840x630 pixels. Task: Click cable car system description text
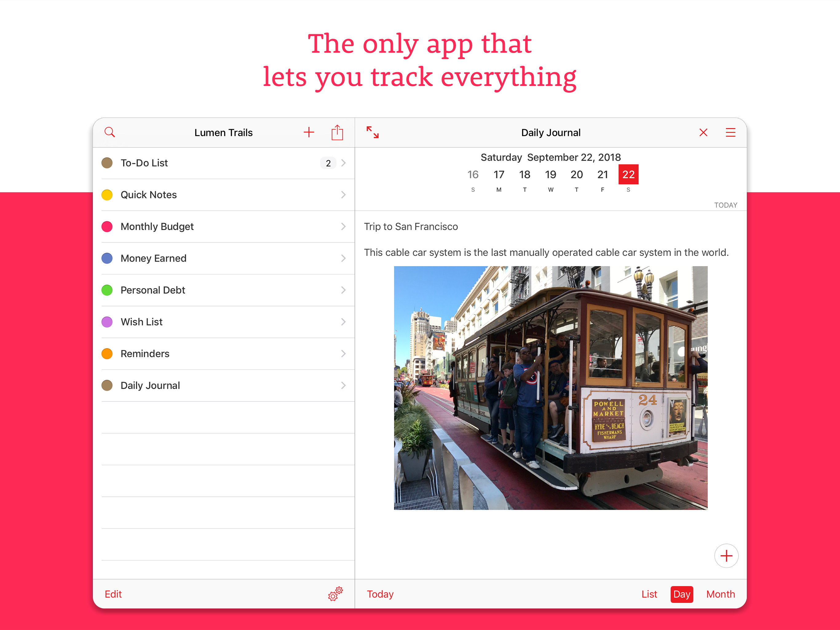546,252
